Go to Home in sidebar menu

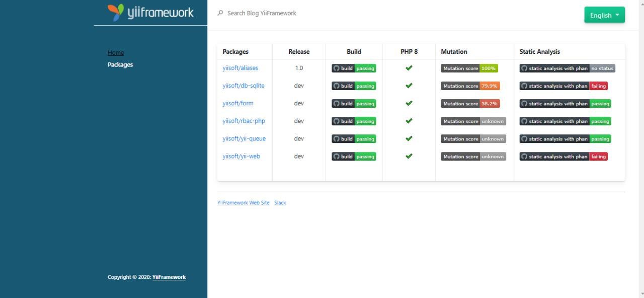point(116,53)
